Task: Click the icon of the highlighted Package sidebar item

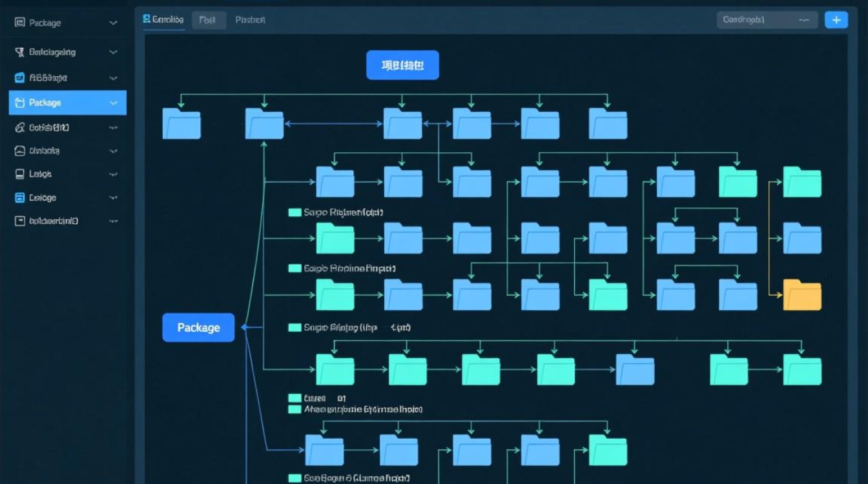Action: pyautogui.click(x=19, y=103)
